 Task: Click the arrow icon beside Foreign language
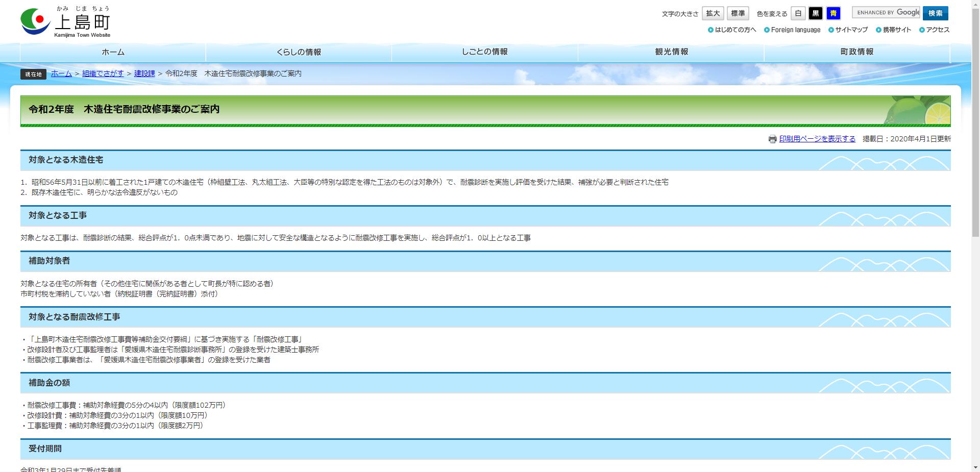point(766,30)
